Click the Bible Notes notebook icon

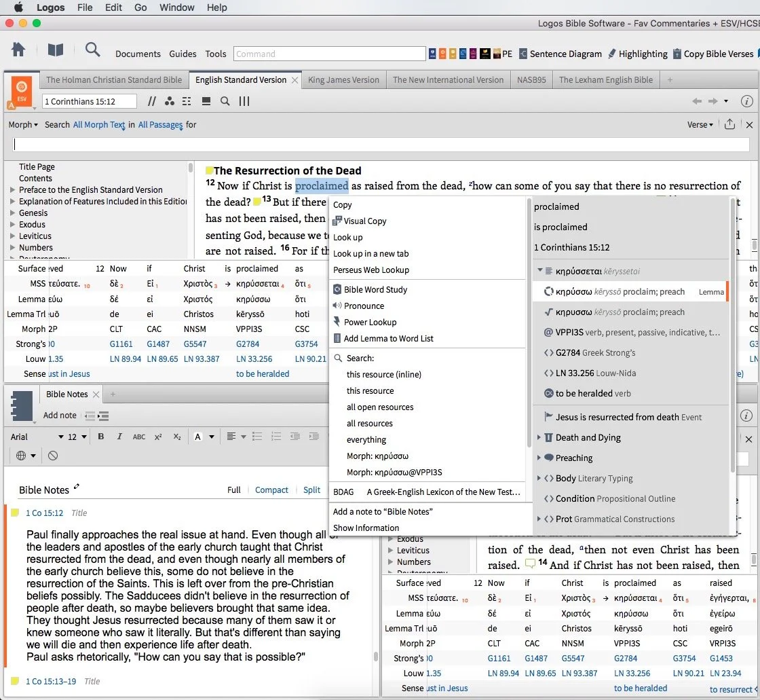point(21,405)
